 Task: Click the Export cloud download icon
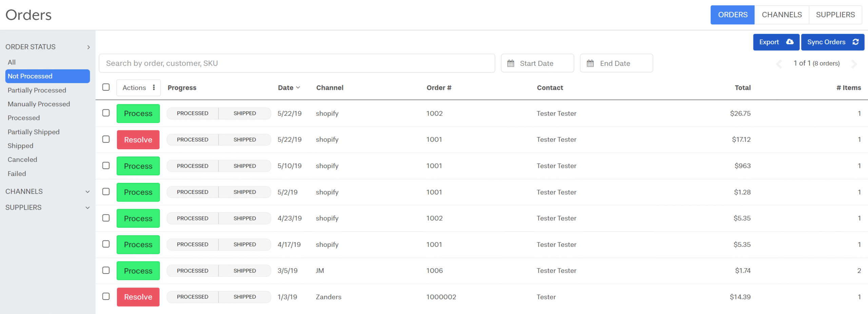tap(790, 42)
